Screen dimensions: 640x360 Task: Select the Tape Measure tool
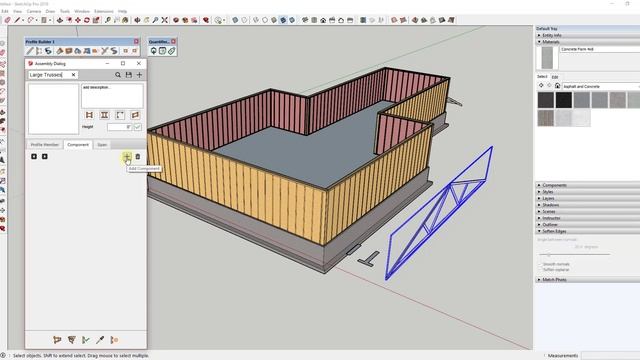pos(108,20)
